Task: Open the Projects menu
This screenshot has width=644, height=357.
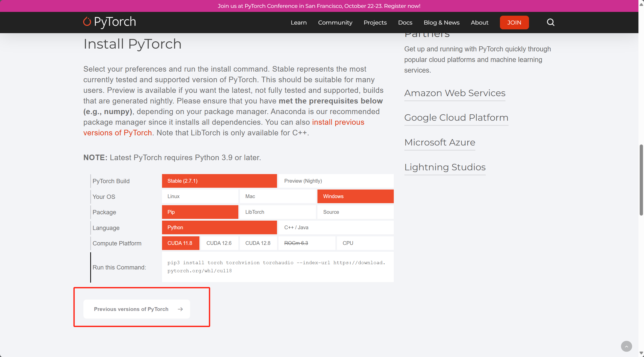Action: point(375,23)
